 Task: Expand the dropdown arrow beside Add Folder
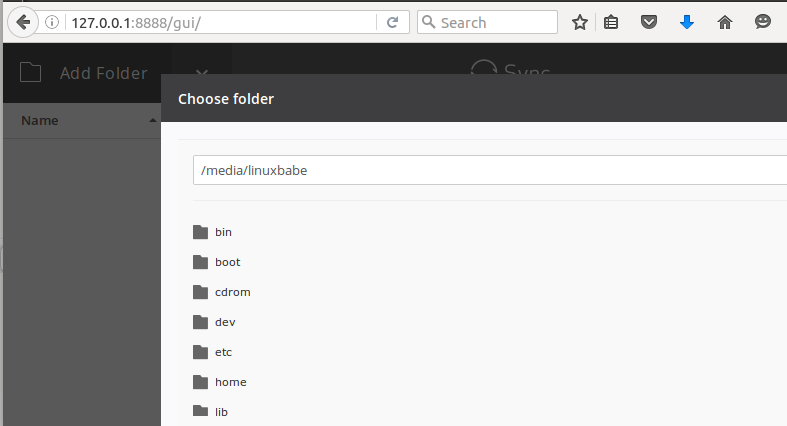pos(201,72)
